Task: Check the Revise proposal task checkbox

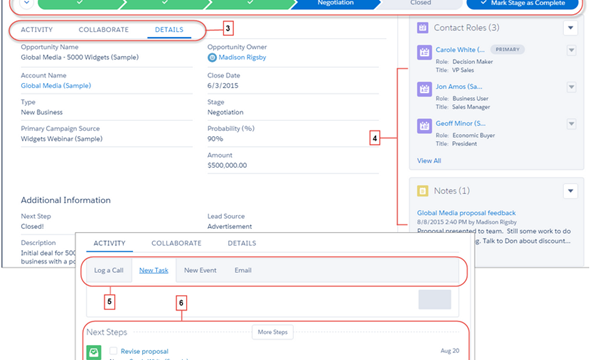Action: (x=113, y=351)
